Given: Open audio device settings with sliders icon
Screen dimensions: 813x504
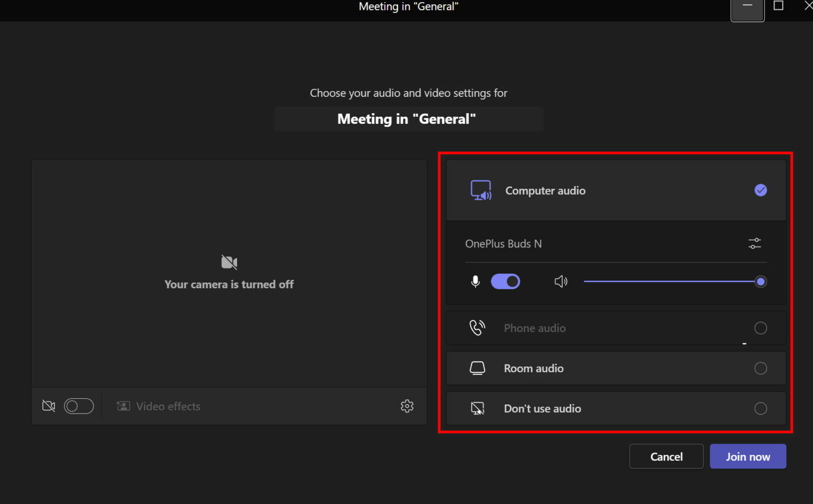Looking at the screenshot, I should coord(754,243).
